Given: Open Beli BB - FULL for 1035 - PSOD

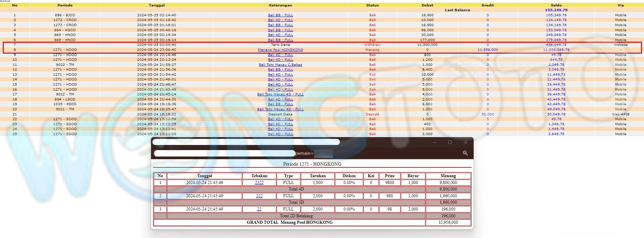Looking at the screenshot, I should coord(280,104).
